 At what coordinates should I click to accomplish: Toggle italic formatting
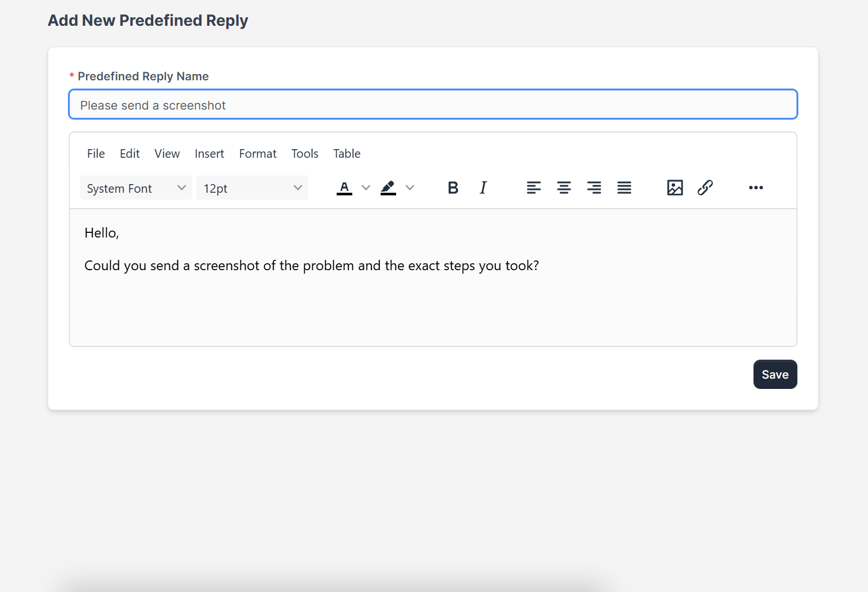pyautogui.click(x=483, y=188)
